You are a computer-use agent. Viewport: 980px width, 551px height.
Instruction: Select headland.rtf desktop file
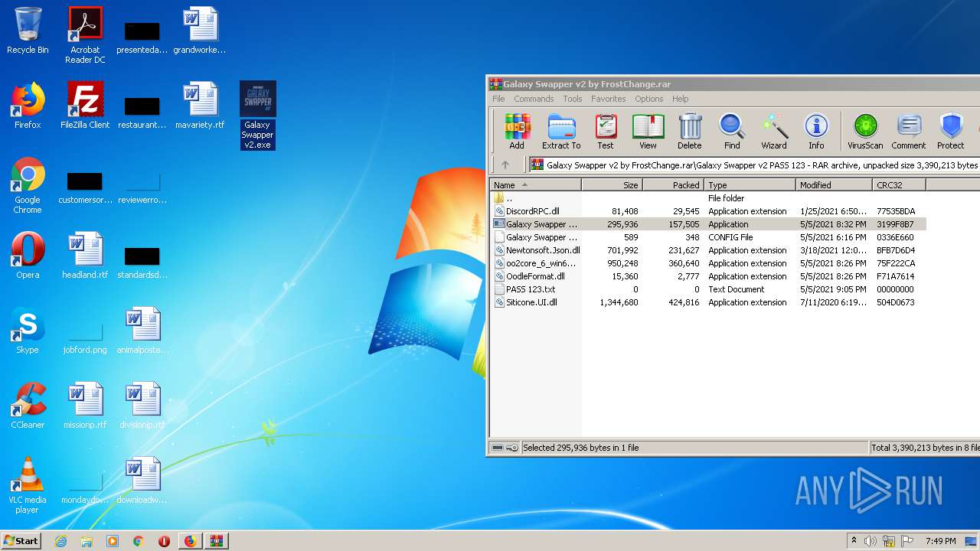85,256
